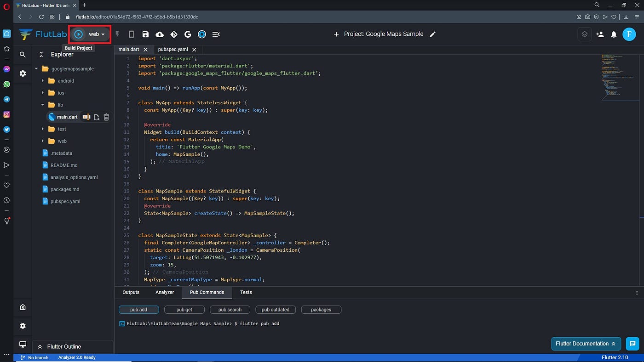Image resolution: width=644 pixels, height=362 pixels.
Task: Open the Tests tab
Action: pyautogui.click(x=246, y=292)
